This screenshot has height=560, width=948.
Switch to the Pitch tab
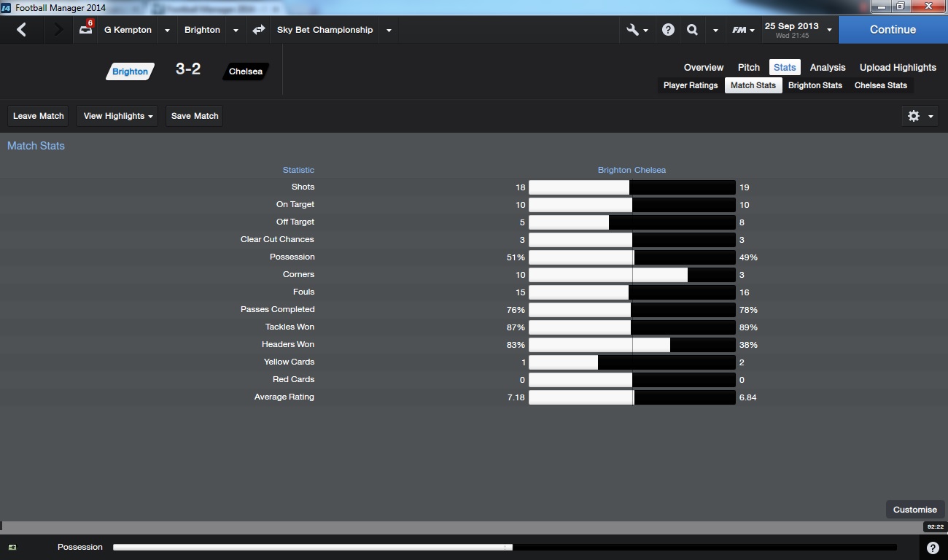pos(749,67)
